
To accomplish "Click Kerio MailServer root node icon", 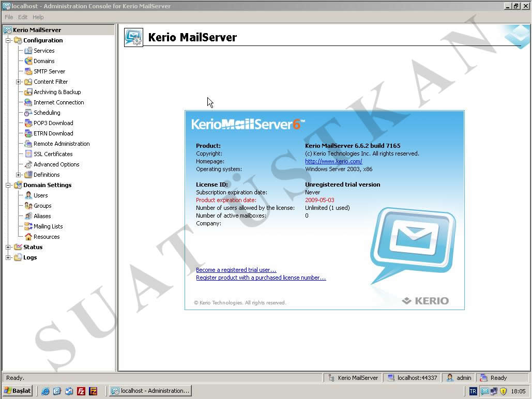I will 7,30.
